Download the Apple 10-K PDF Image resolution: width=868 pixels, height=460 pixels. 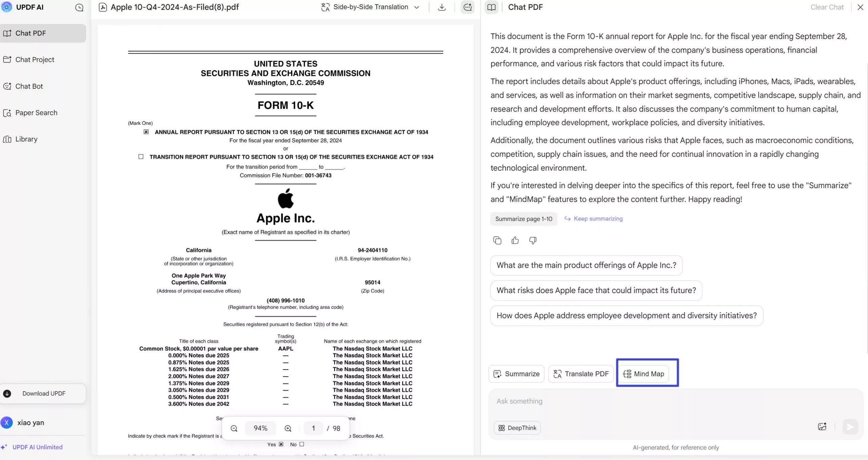(x=441, y=7)
